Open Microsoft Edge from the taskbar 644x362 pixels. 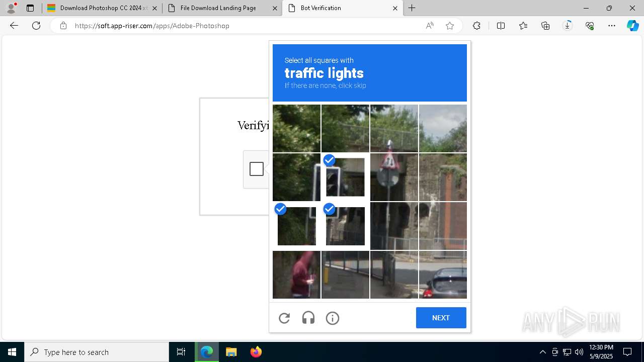pos(207,352)
